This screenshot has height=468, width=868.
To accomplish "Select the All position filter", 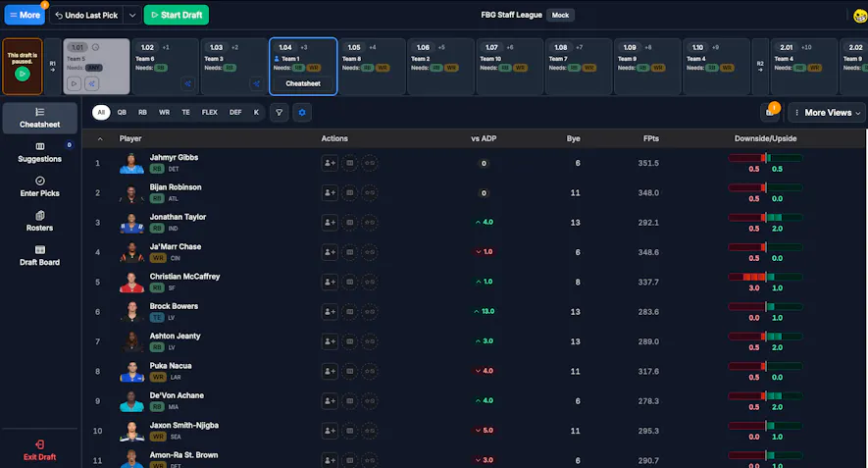I will click(101, 113).
